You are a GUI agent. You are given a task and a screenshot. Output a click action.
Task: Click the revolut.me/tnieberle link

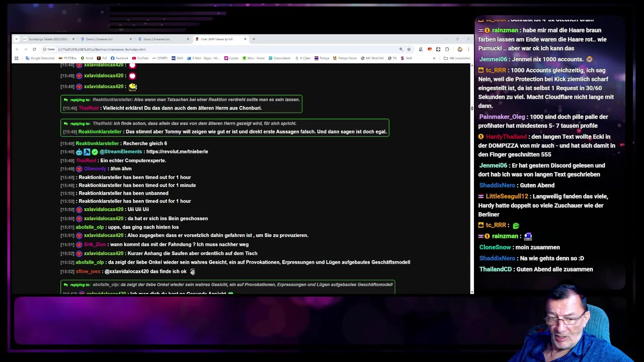coord(177,151)
